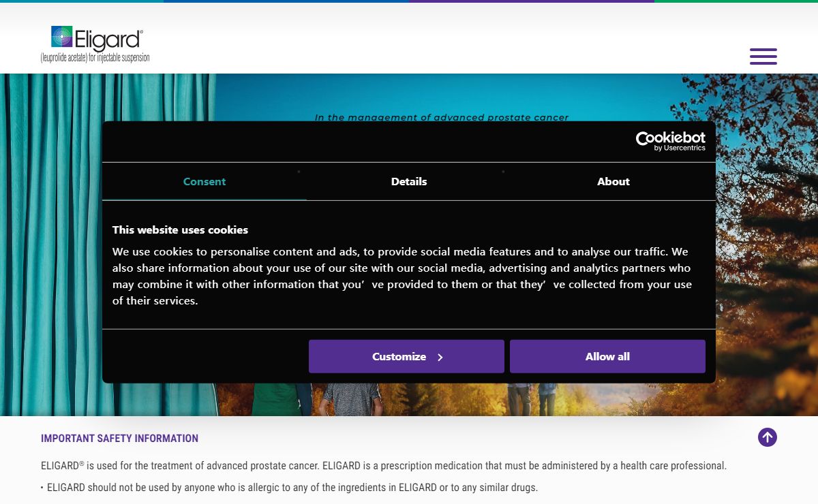818x504 pixels.
Task: Click the IMPORTANT SAFETY INFORMATION heading
Action: (119, 439)
